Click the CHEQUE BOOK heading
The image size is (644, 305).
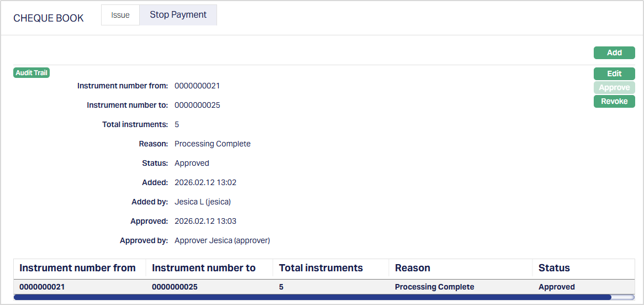pyautogui.click(x=49, y=18)
